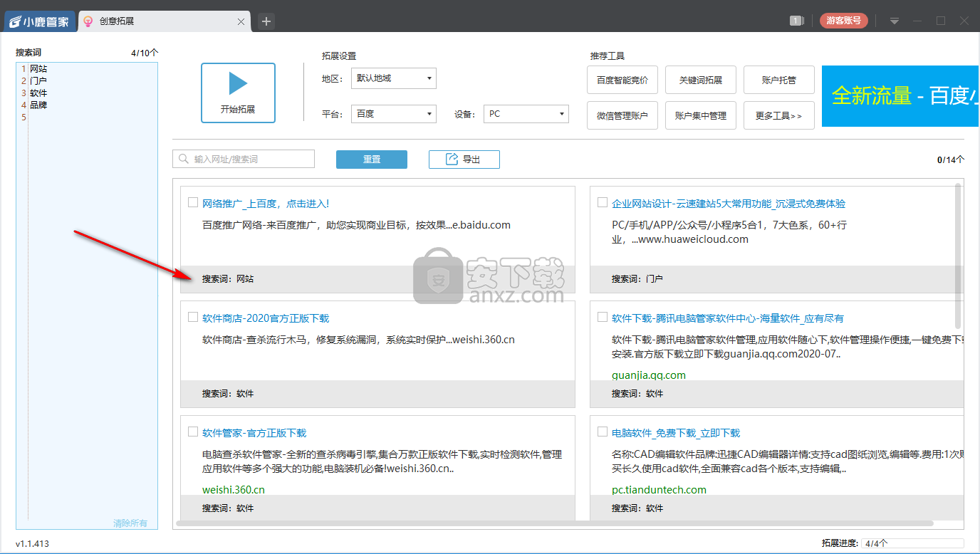The width and height of the screenshot is (980, 554).
Task: Open the 小鹿管家 home tab
Action: [40, 21]
